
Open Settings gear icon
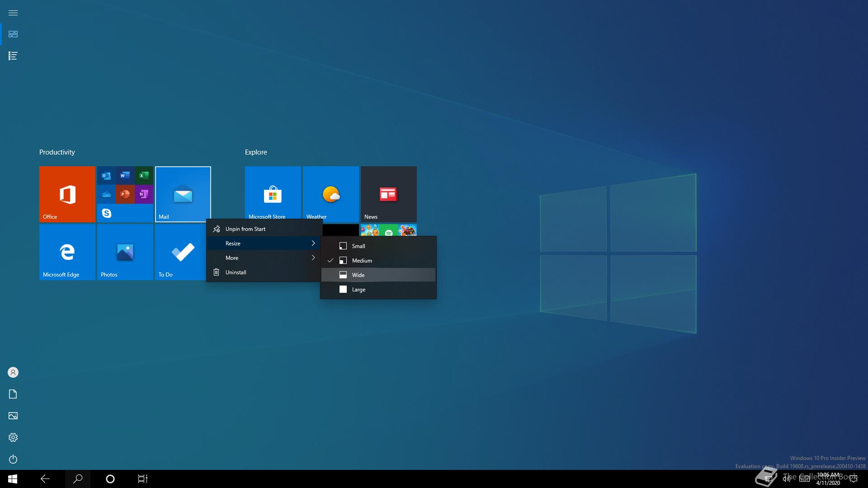(x=13, y=437)
